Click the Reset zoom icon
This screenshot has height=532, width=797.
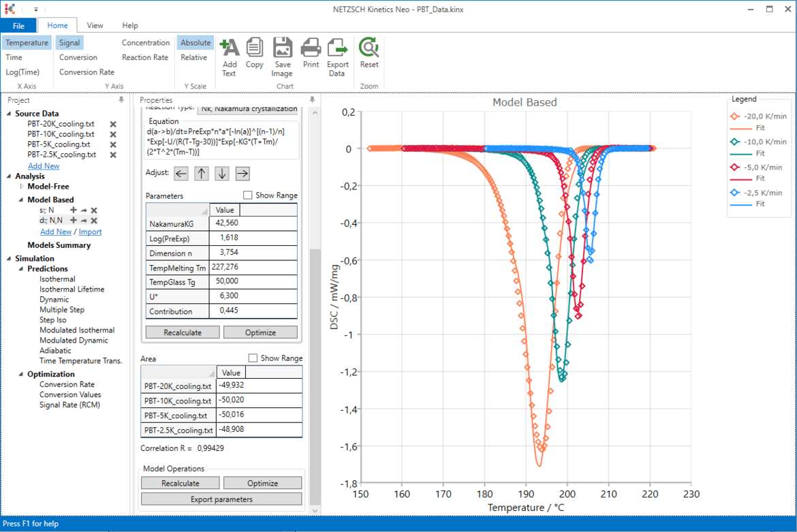(369, 48)
